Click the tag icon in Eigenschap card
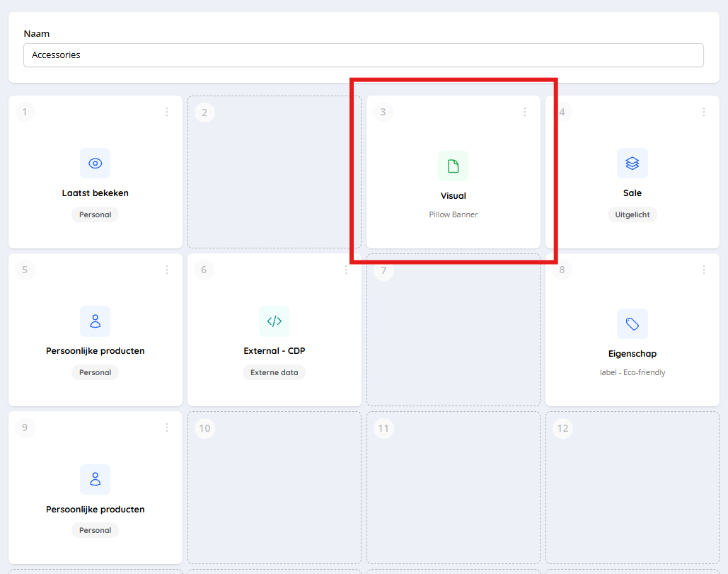This screenshot has height=574, width=728. coord(632,324)
